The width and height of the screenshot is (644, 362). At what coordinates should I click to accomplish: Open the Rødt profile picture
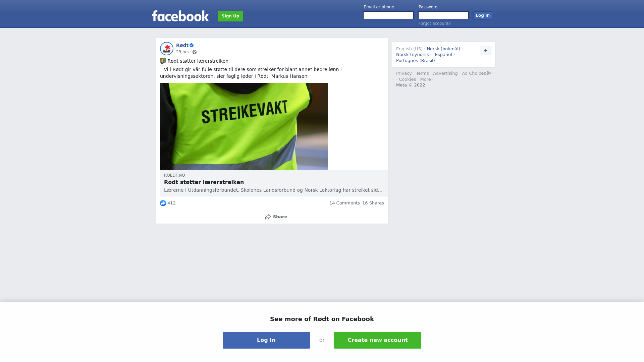click(167, 49)
